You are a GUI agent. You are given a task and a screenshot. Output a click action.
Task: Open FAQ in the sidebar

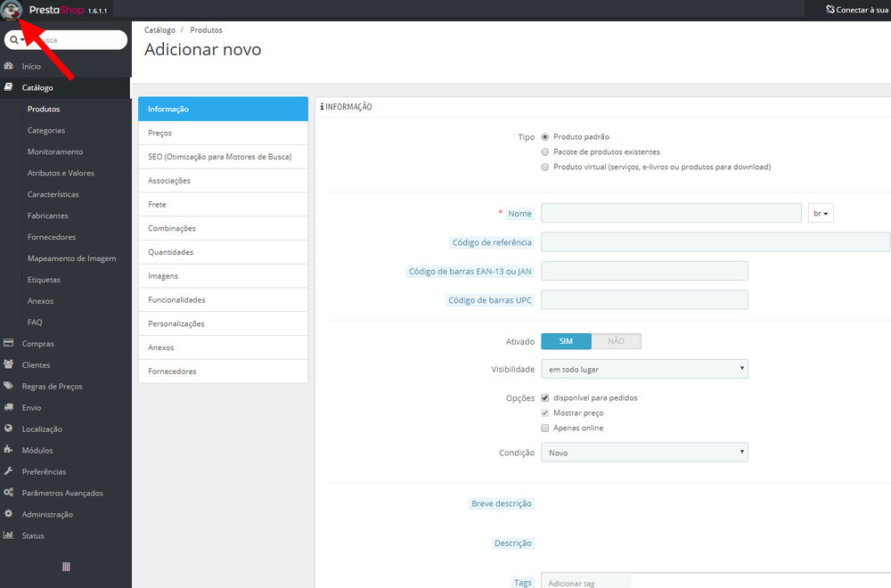pos(35,323)
